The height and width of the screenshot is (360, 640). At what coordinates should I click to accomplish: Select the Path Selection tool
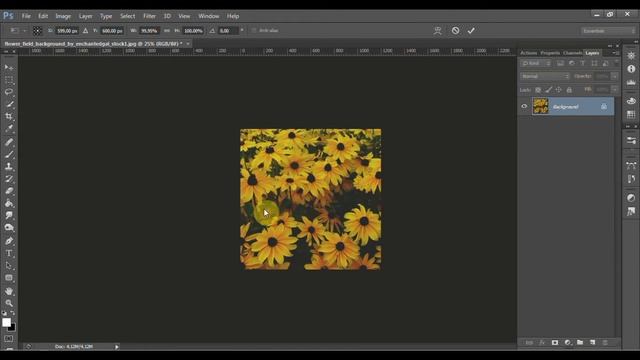click(9, 266)
